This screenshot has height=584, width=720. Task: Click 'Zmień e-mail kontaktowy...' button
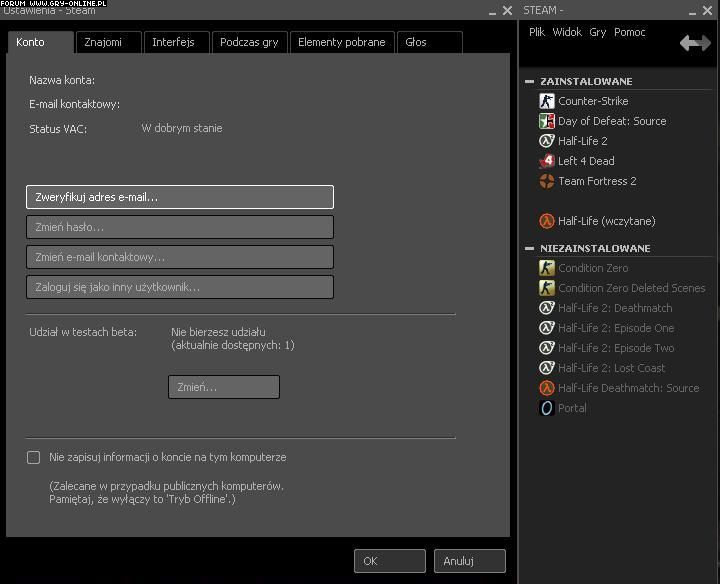coord(180,257)
